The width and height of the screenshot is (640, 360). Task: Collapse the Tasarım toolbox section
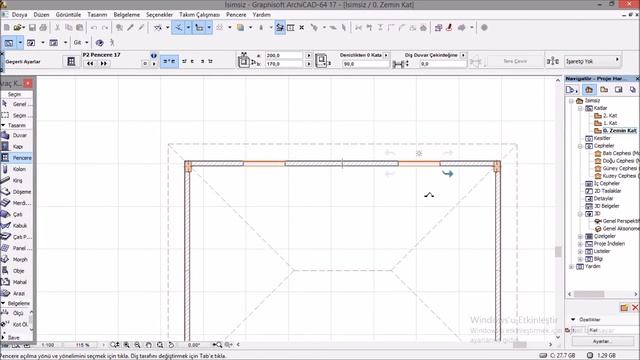click(3, 125)
